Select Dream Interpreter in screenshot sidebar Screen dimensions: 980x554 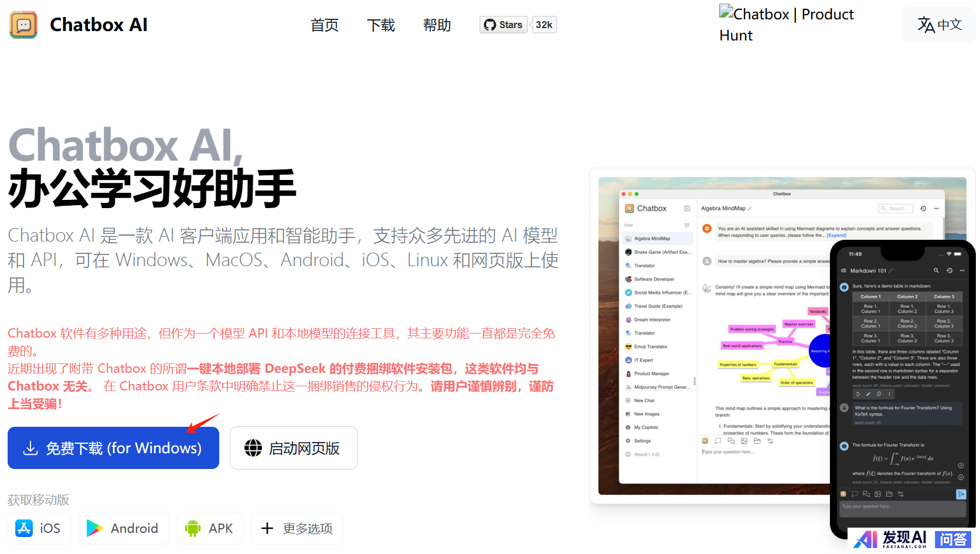(x=658, y=320)
